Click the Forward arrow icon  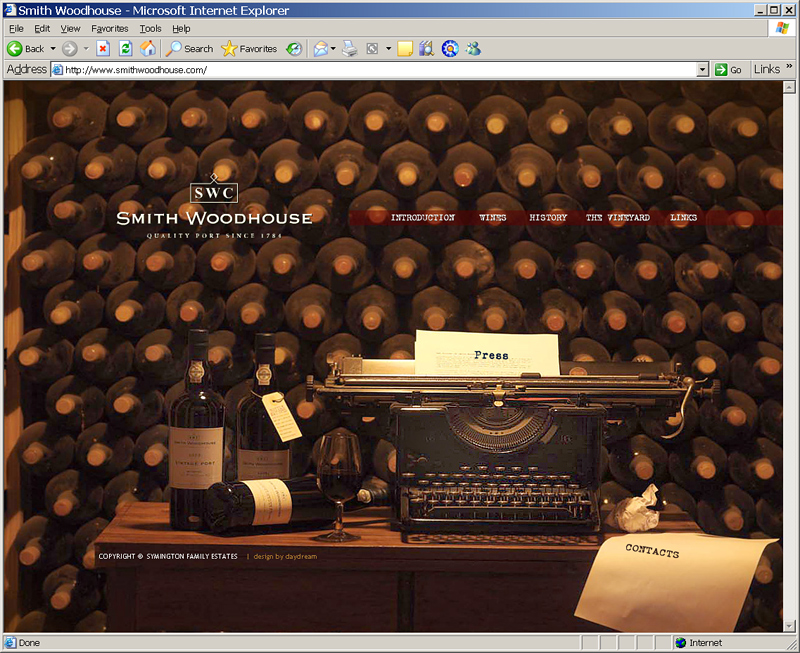pos(69,49)
